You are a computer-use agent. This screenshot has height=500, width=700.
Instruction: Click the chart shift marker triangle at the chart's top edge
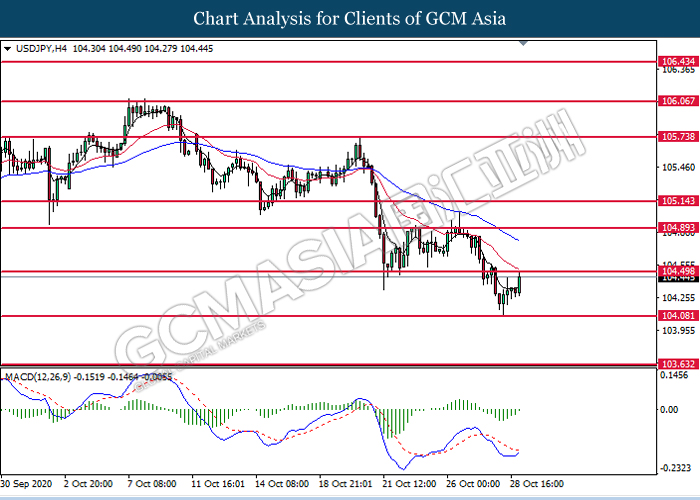click(x=523, y=43)
